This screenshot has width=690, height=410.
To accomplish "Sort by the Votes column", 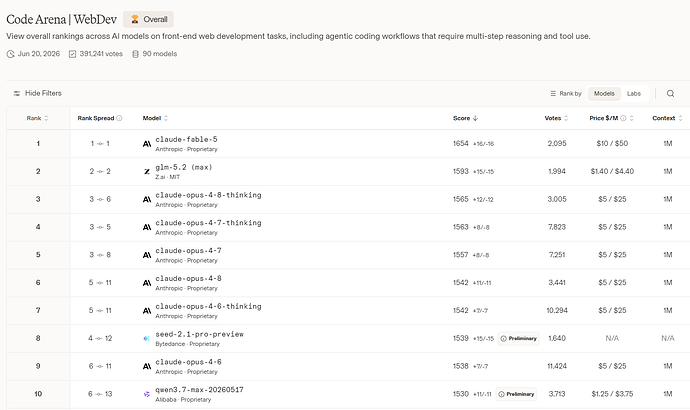I will 556,118.
